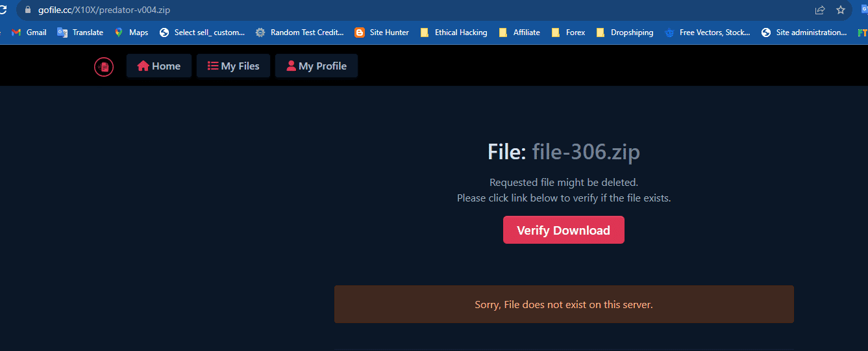Open the Ethical Hacking bookmark folder

click(x=454, y=32)
